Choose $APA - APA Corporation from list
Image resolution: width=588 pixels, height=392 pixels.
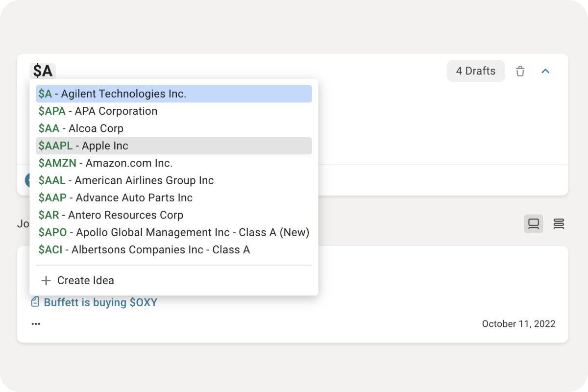tap(174, 111)
